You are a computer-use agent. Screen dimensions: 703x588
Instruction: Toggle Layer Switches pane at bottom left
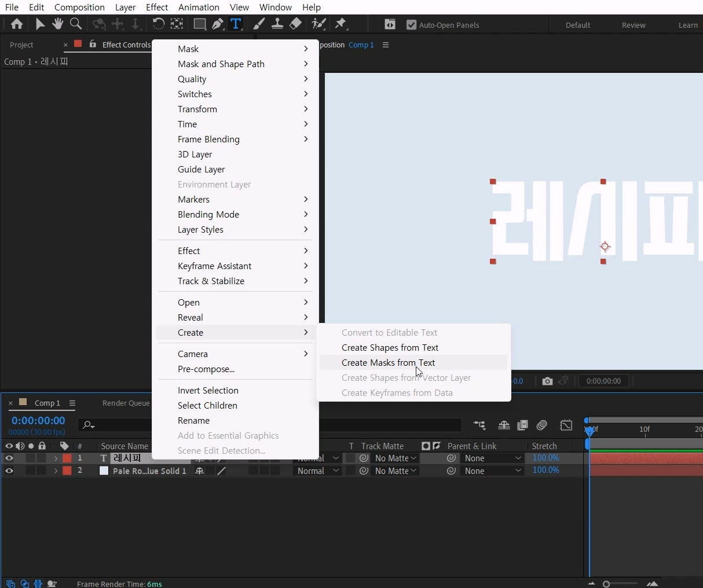coord(10,583)
